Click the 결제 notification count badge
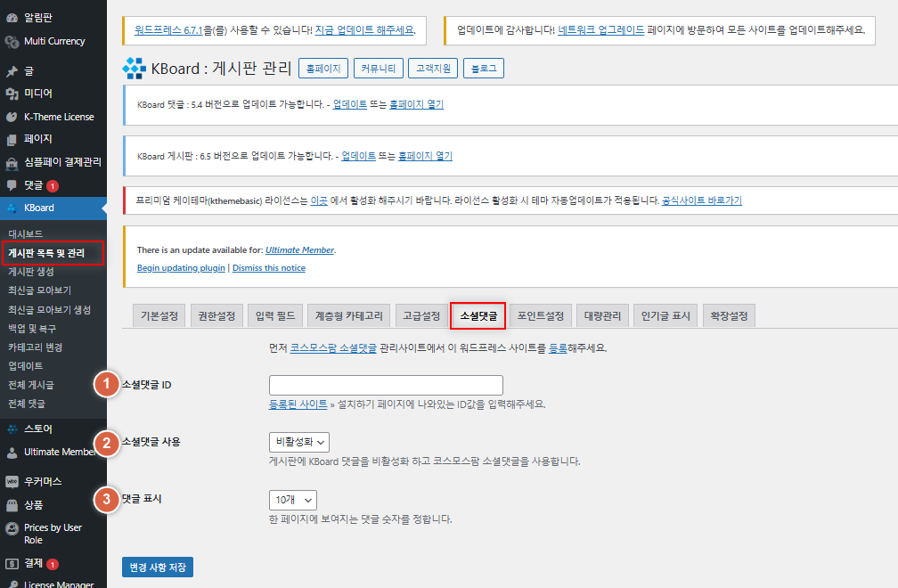This screenshot has height=588, width=898. tap(52, 565)
